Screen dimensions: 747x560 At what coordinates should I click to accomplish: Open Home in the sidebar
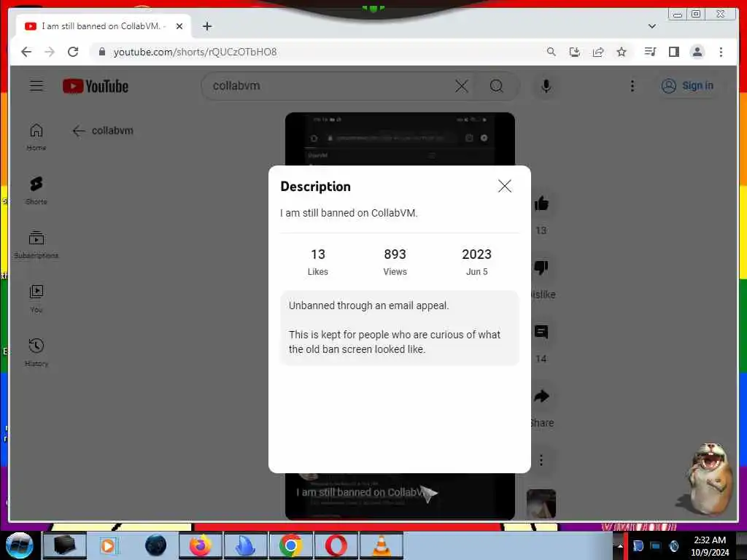[36, 137]
